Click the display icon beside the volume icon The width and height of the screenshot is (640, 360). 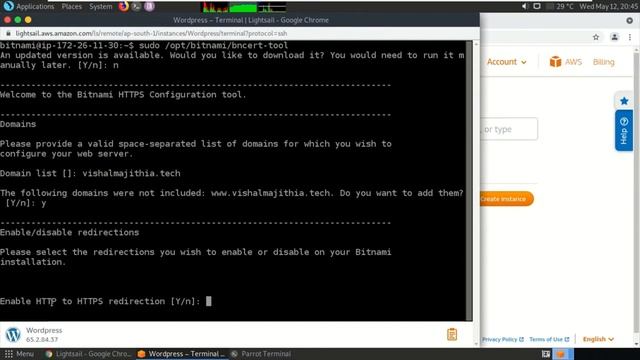[x=537, y=6]
